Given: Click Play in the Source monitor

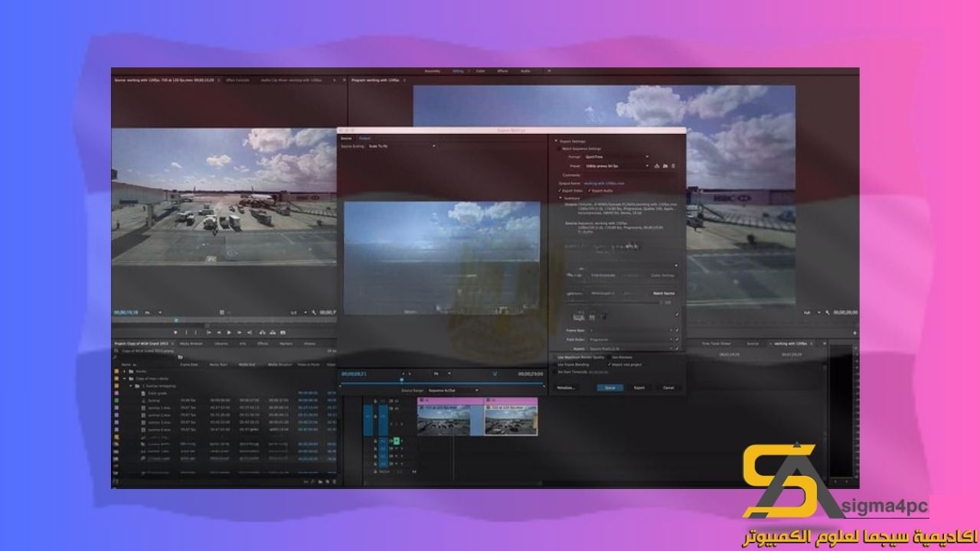Looking at the screenshot, I should click(x=229, y=332).
